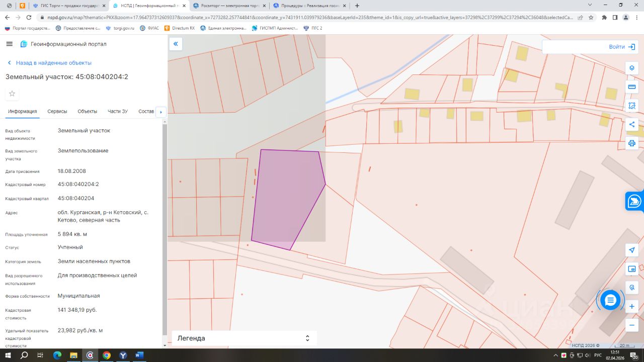Switch to the Сервисы tab
This screenshot has width=644, height=362.
57,111
